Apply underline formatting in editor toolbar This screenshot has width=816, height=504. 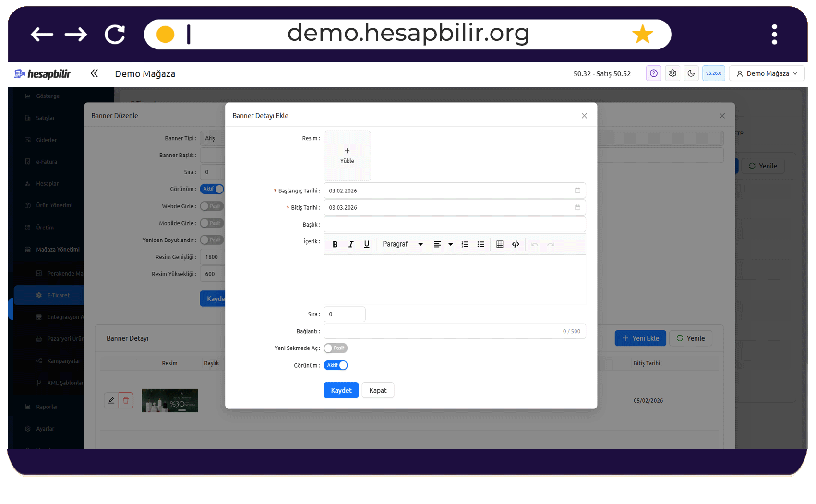[x=367, y=244]
